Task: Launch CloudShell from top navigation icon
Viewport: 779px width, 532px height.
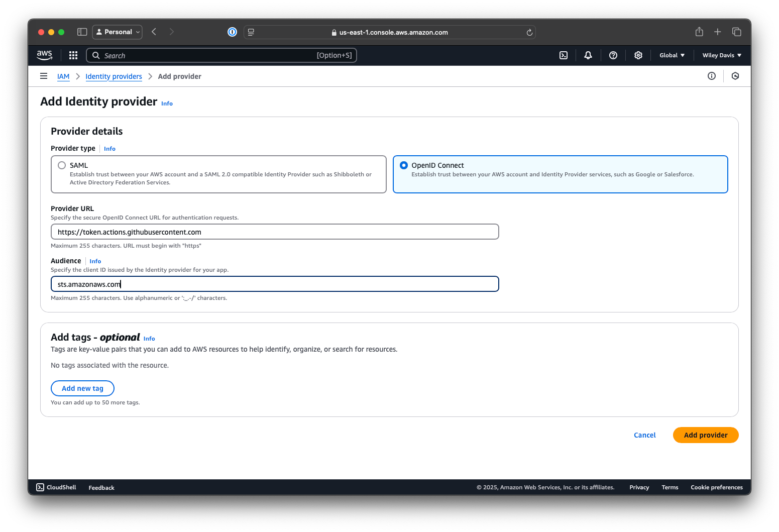Action: [x=564, y=55]
